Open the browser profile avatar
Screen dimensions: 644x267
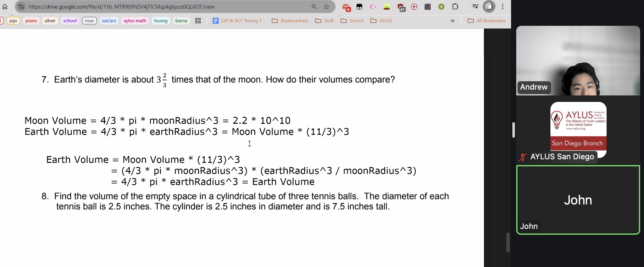(x=489, y=6)
